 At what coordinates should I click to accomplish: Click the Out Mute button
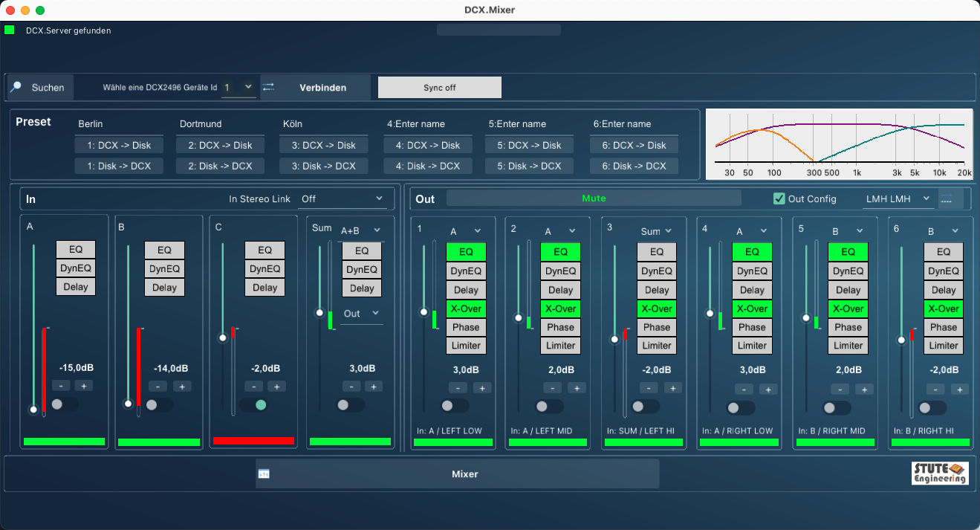click(x=594, y=198)
